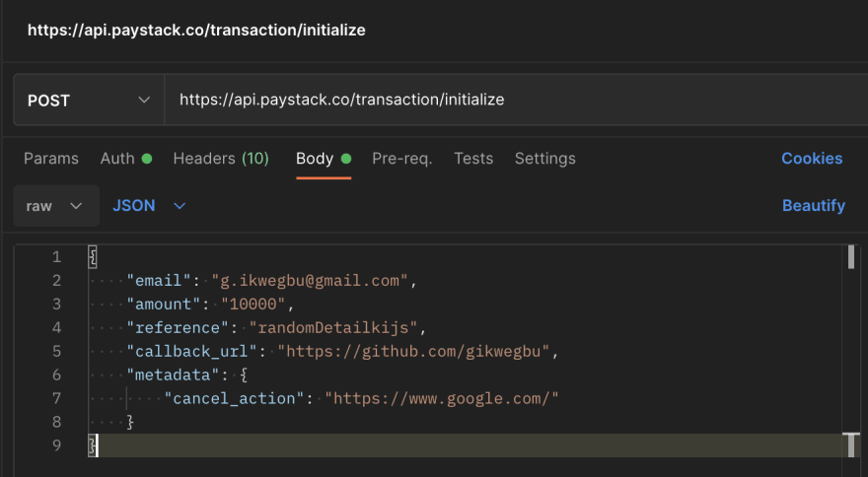The height and width of the screenshot is (477, 868).
Task: Select the Body tab
Action: (x=324, y=159)
